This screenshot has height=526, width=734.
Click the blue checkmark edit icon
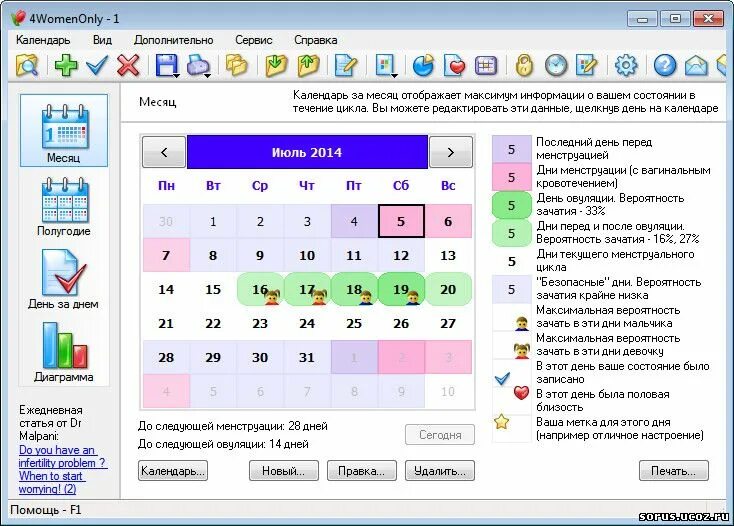[97, 65]
